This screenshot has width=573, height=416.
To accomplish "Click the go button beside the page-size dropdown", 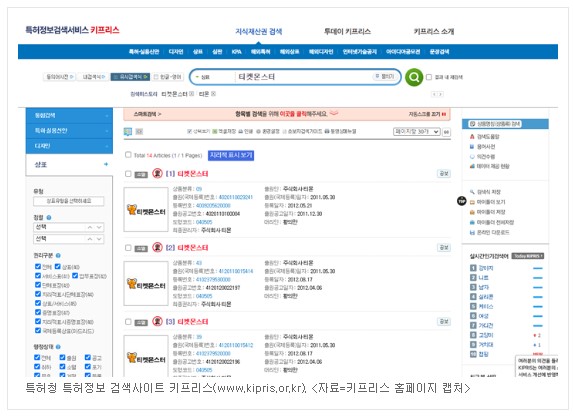I will coord(446,132).
